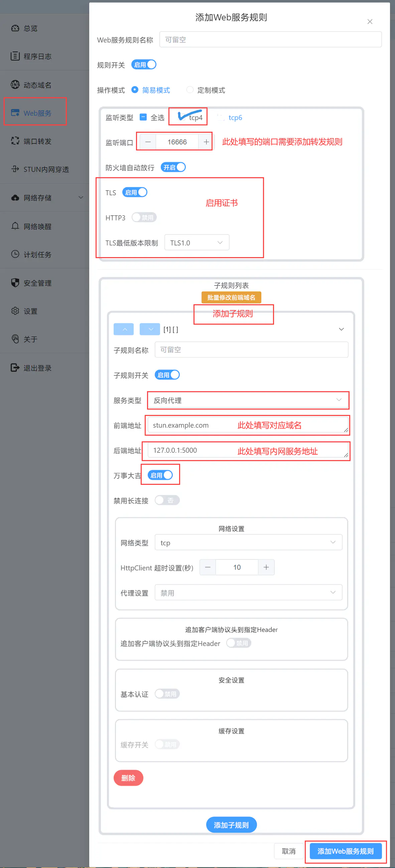The image size is (395, 868).
Task: Click the 添加Web服务规则 submit button
Action: tap(345, 851)
